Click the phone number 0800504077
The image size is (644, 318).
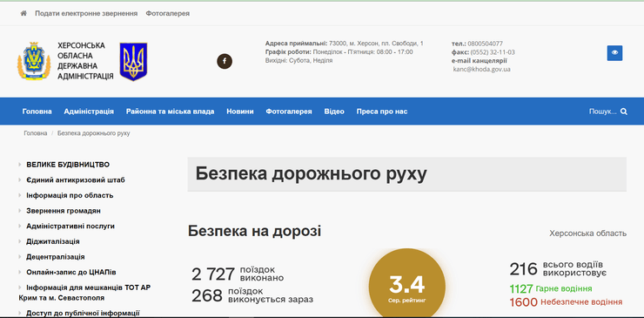pyautogui.click(x=485, y=44)
